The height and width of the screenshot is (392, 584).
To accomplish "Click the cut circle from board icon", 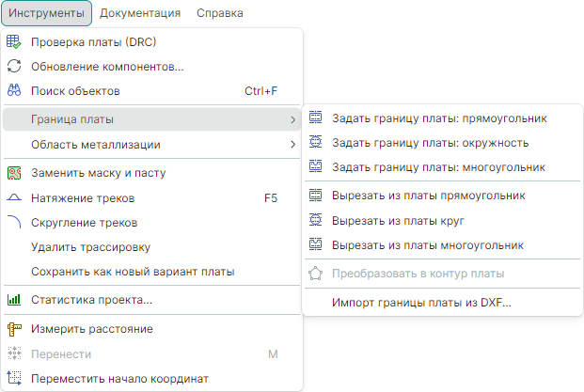I will click(x=316, y=221).
